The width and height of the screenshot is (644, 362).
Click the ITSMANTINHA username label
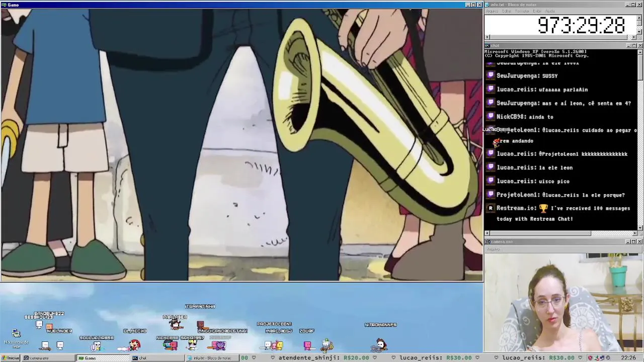[200, 306]
